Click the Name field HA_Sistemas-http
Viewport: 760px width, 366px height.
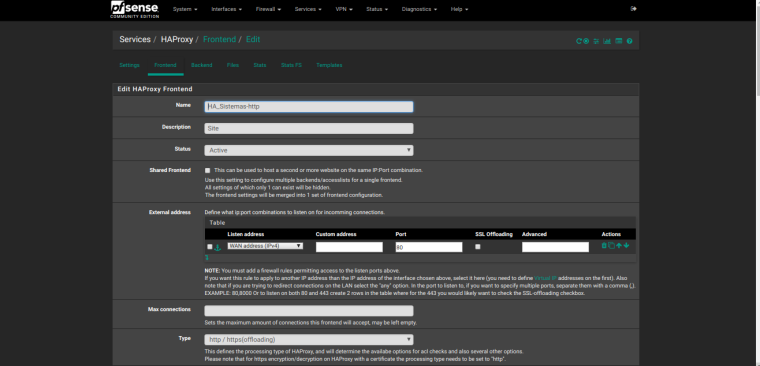309,107
